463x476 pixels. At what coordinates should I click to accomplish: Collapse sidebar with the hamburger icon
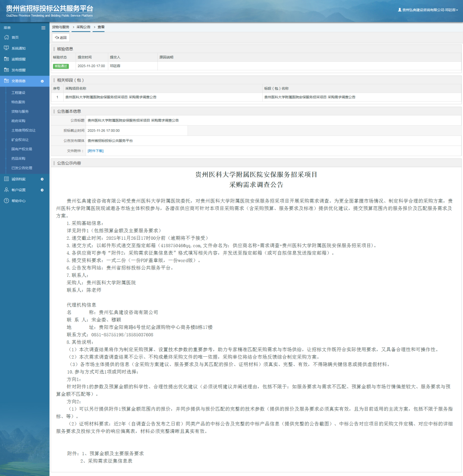click(x=43, y=27)
